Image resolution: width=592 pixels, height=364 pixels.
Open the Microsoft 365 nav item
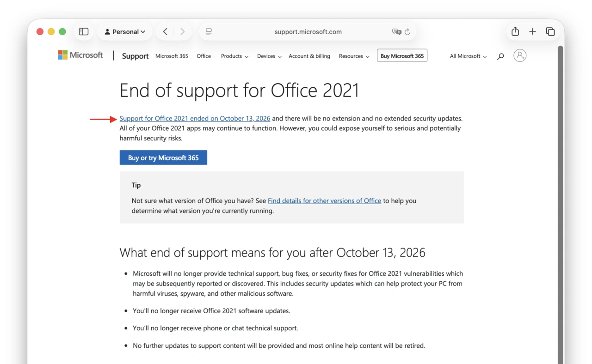pos(172,56)
